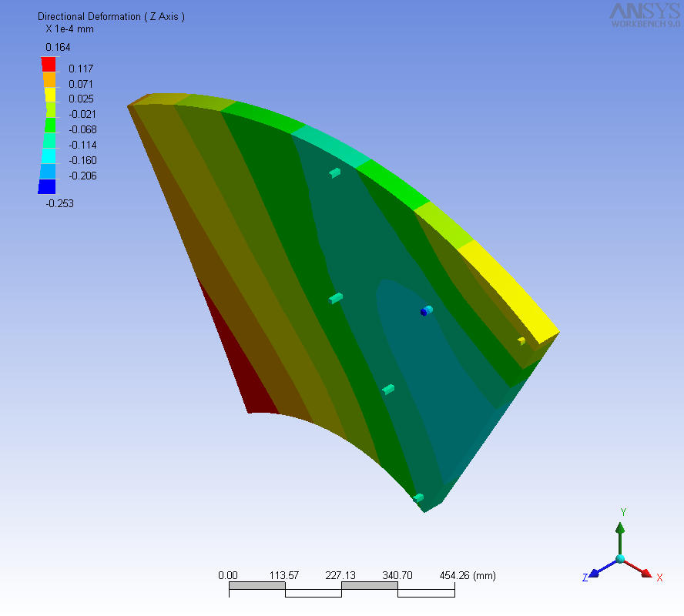
Task: Click the green Y axis arrow on triad
Action: tap(620, 537)
